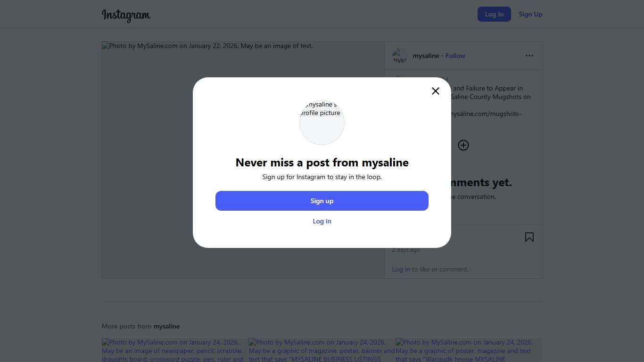Follow the mysaline account
This screenshot has height=362, width=644.
tap(455, 56)
